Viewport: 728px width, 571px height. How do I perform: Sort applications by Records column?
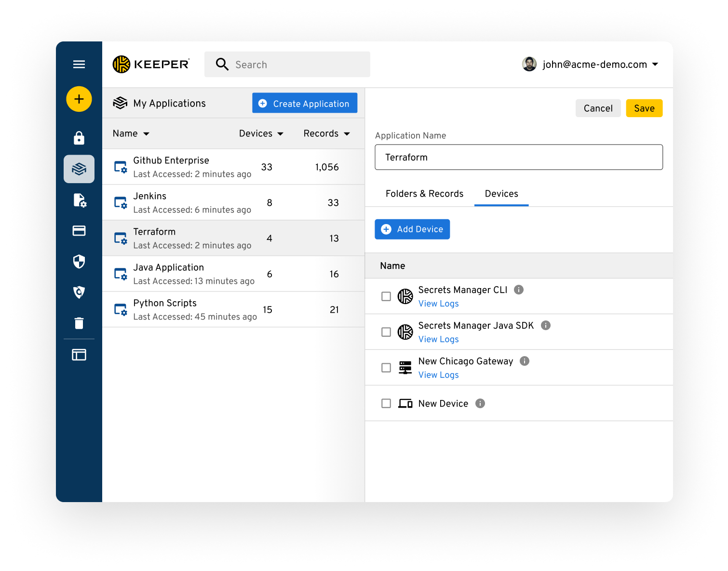click(x=327, y=133)
